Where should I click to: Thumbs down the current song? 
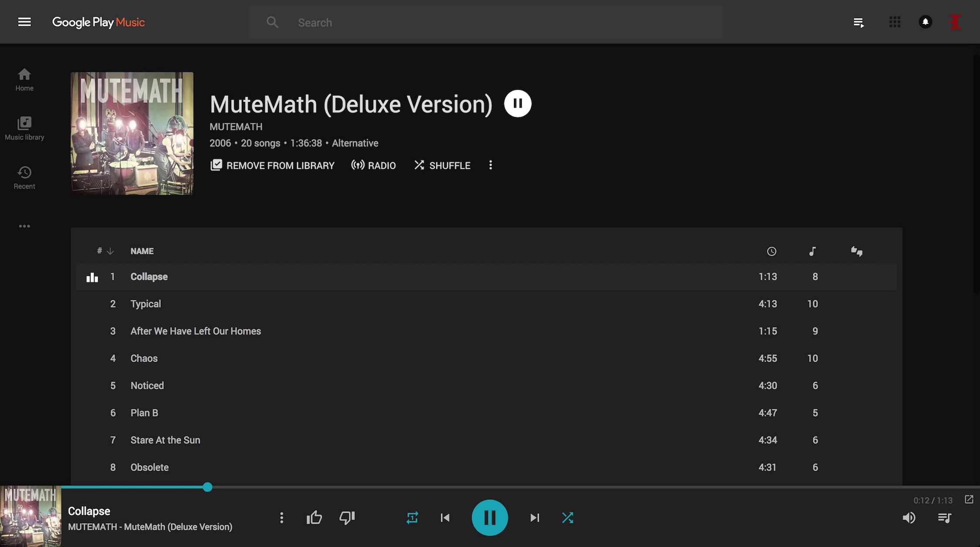(347, 518)
